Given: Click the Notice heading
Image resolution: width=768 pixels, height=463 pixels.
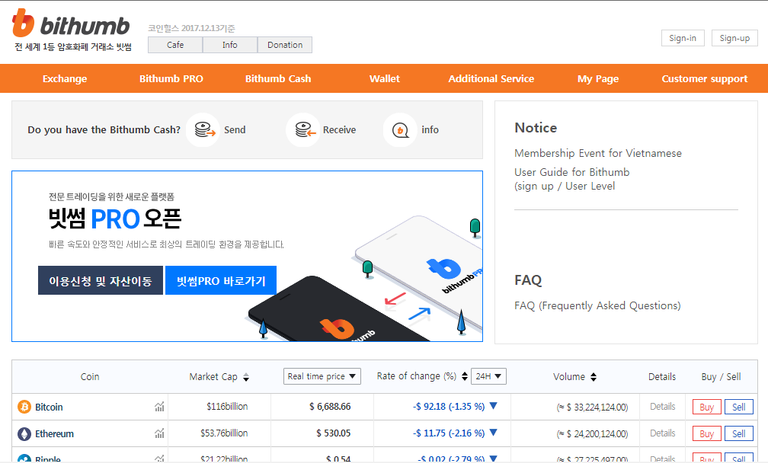Looking at the screenshot, I should (x=535, y=128).
